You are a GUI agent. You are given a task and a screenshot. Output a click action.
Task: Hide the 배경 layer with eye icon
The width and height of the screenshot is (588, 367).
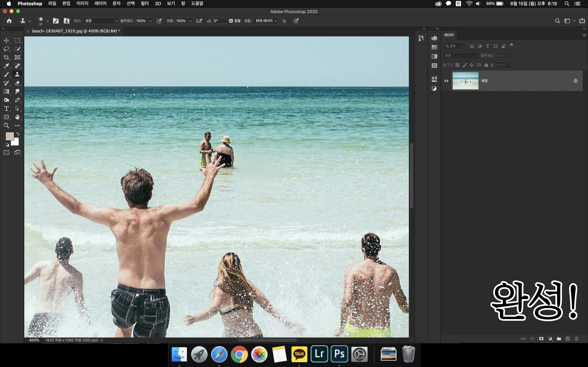(446, 81)
